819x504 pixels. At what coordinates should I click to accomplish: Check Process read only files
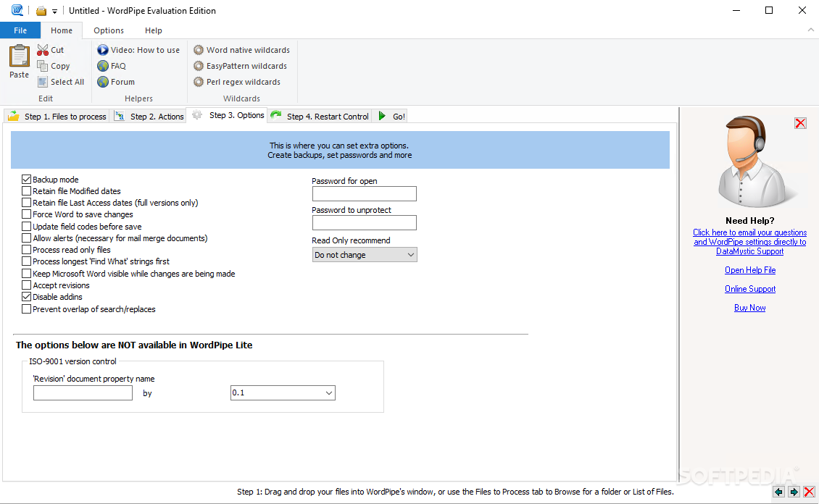pos(27,250)
